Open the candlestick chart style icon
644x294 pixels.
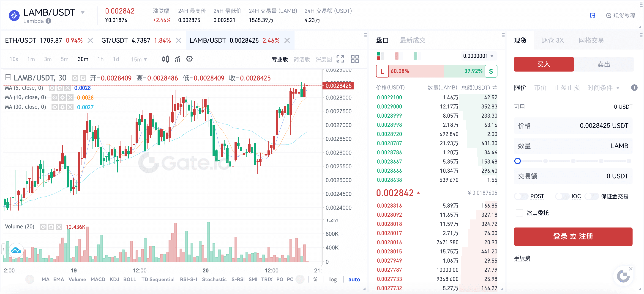pos(166,59)
